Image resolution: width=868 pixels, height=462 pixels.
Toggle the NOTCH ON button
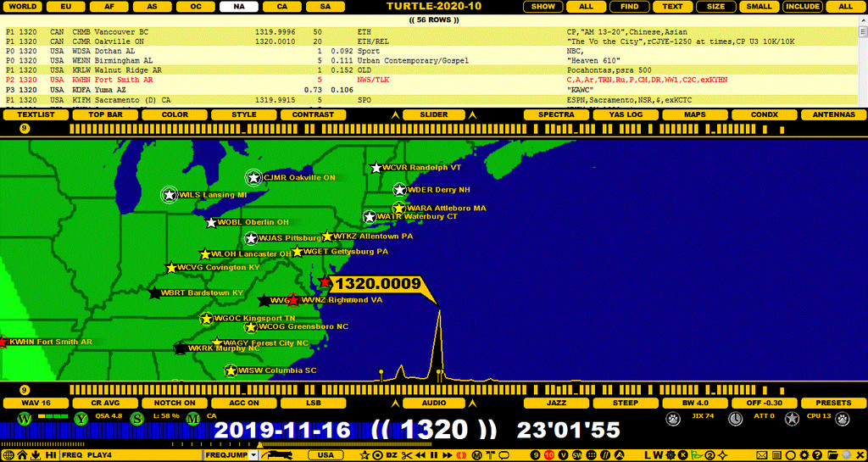175,403
